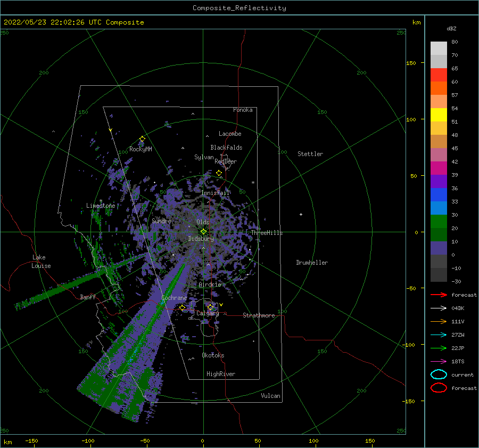The image size is (479, 448).
Task: Click the white plus marker west of Drumheller
Action: (x=301, y=214)
